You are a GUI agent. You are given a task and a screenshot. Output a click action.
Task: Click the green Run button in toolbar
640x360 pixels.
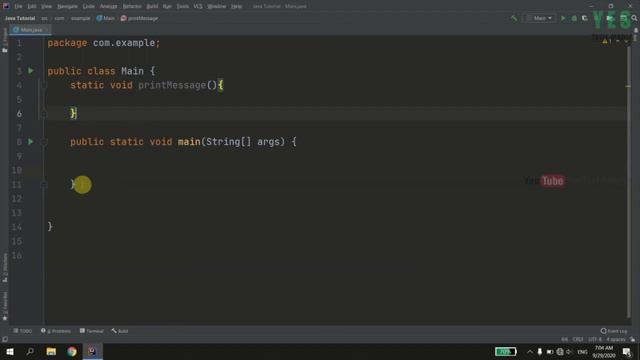click(x=563, y=18)
